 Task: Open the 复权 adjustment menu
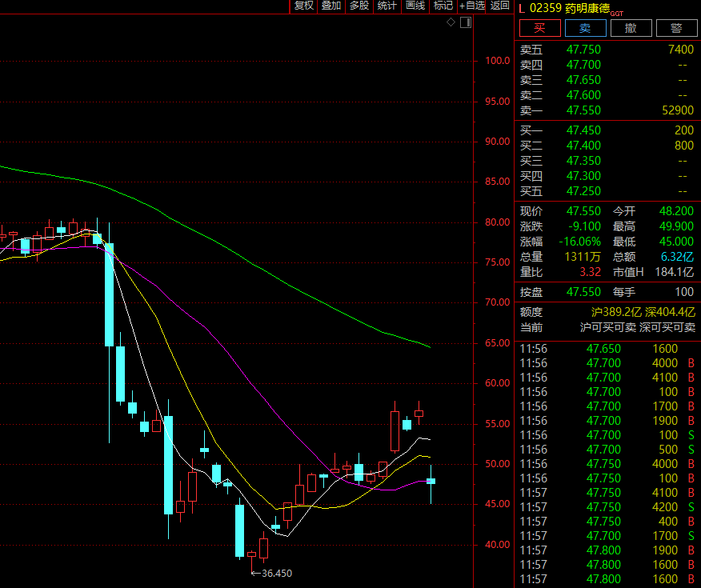tap(304, 6)
